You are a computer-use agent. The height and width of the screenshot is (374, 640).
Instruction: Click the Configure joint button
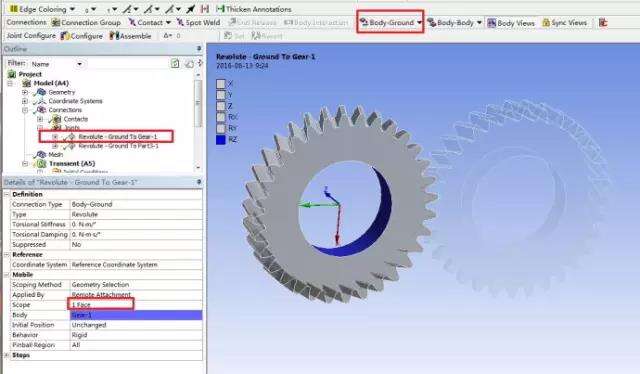(x=82, y=36)
